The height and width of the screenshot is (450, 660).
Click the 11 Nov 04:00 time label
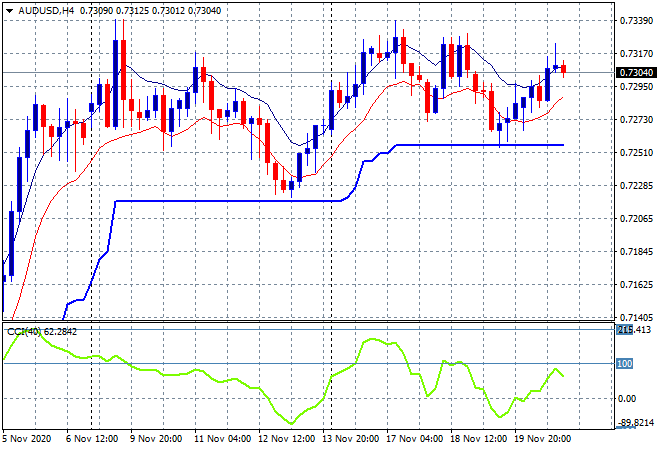(x=222, y=439)
